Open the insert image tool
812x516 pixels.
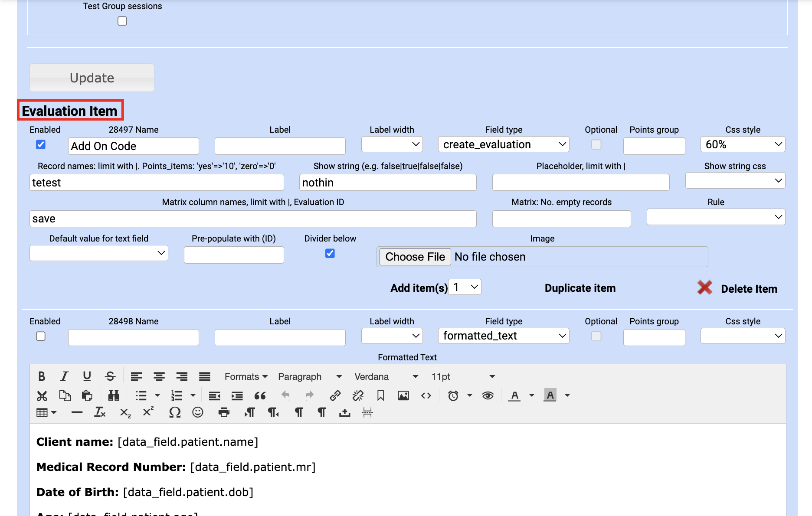click(x=403, y=395)
